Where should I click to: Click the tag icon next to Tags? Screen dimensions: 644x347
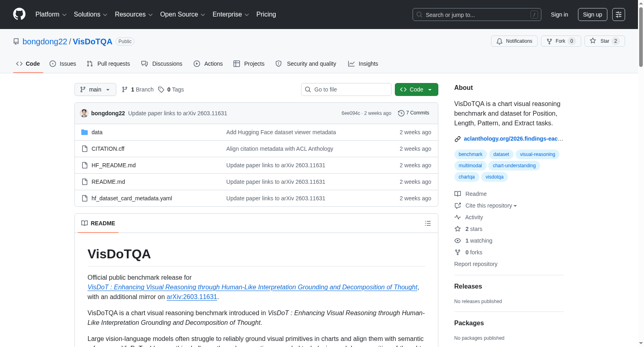(x=161, y=89)
